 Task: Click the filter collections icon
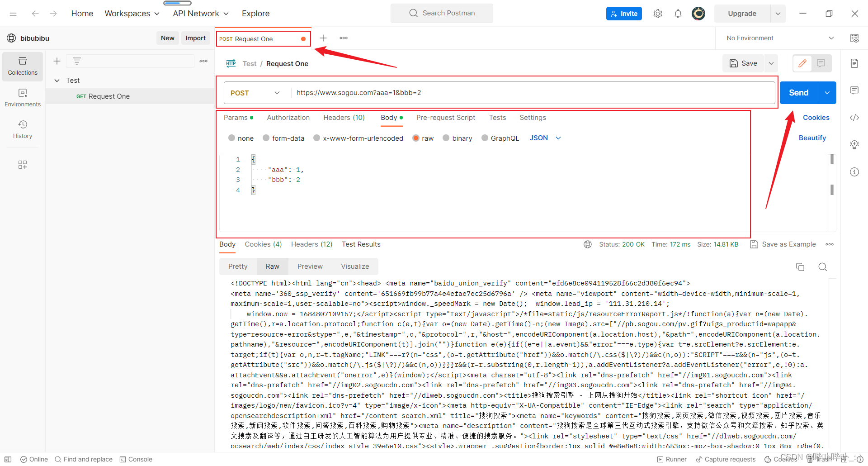[77, 61]
